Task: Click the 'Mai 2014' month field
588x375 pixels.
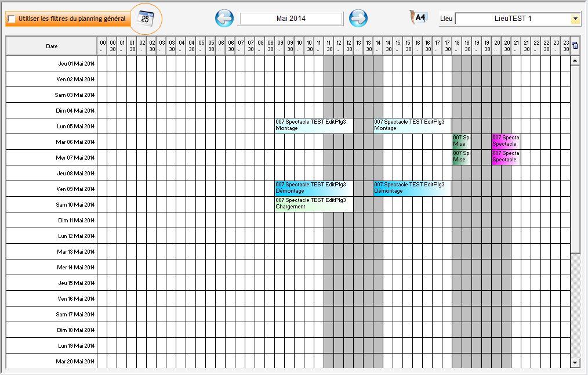Action: coord(291,19)
